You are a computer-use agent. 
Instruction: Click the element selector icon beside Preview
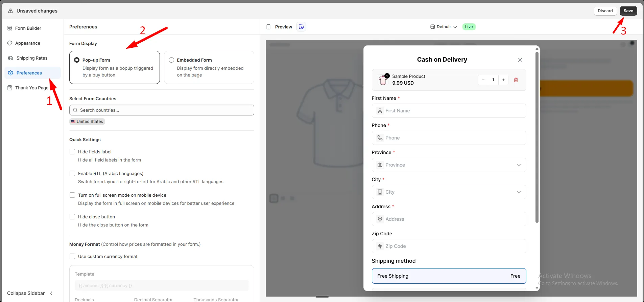click(x=301, y=27)
